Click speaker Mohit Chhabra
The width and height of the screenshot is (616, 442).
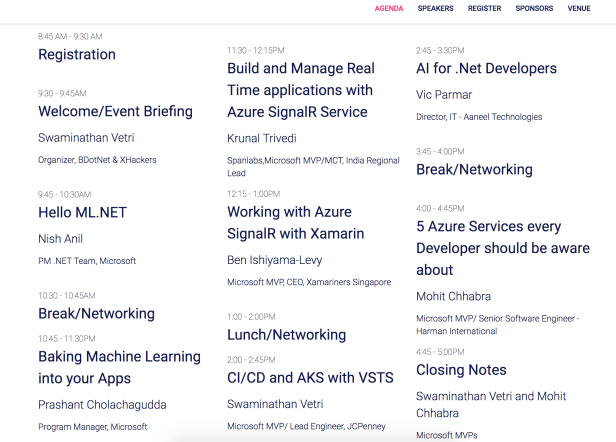pos(453,296)
